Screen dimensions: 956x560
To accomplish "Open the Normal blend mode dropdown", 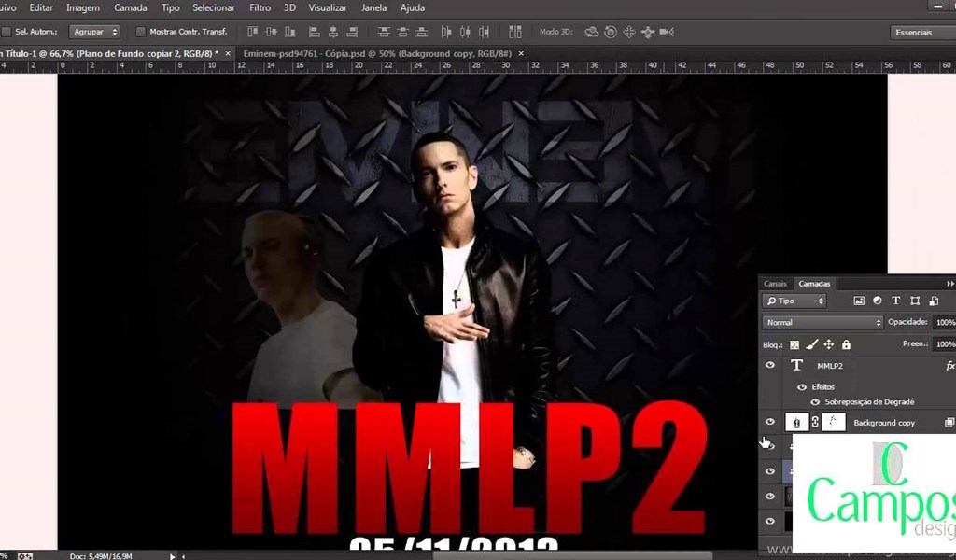I will point(822,322).
